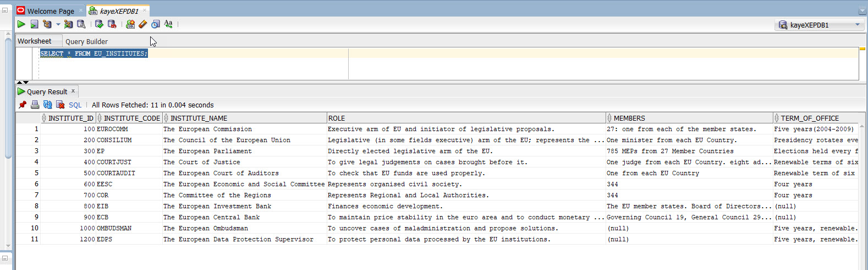Click the Autotrace icon in the toolbar

pyautogui.click(x=68, y=24)
